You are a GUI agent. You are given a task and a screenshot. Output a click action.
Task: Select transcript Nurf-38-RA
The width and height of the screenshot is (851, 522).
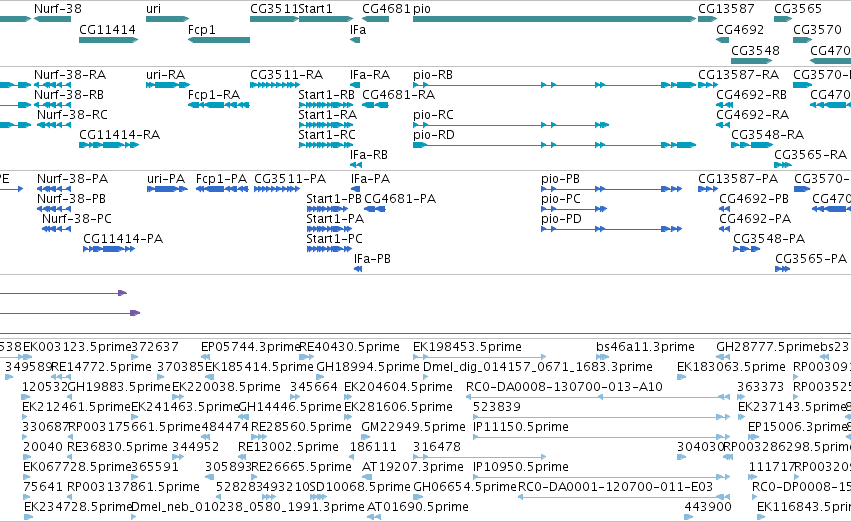point(70,74)
